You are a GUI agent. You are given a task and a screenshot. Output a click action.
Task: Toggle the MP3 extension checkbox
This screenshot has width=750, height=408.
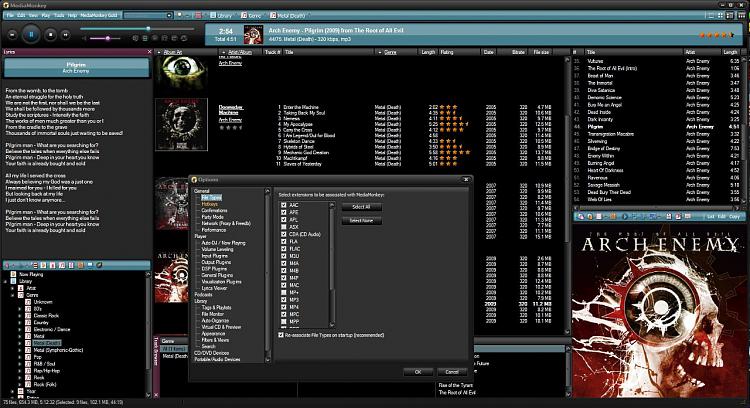pos(284,299)
